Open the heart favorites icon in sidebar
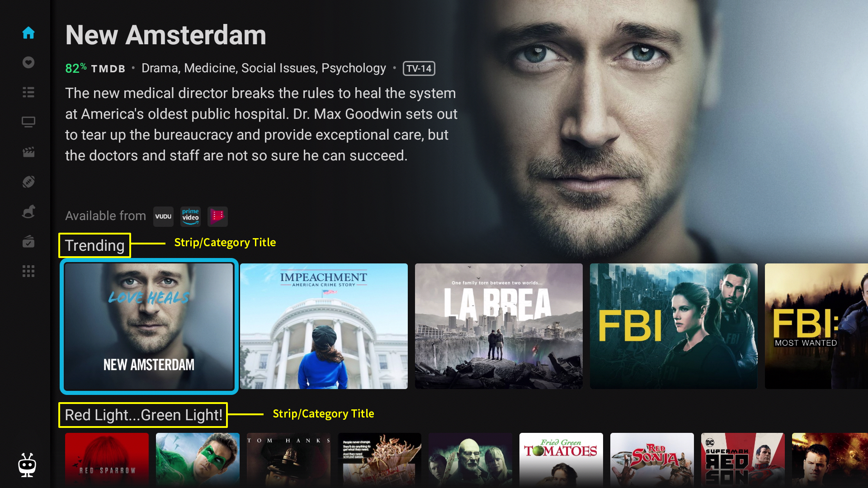The image size is (868, 488). 28,62
